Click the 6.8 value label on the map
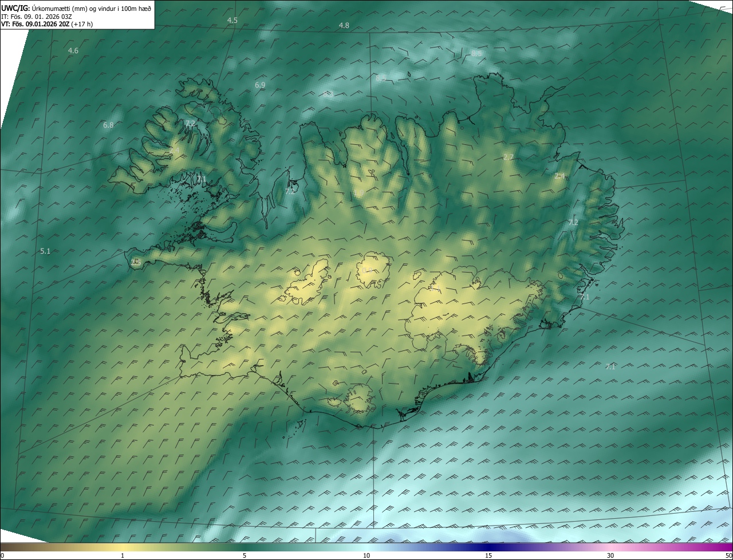This screenshot has width=733, height=560. click(108, 125)
